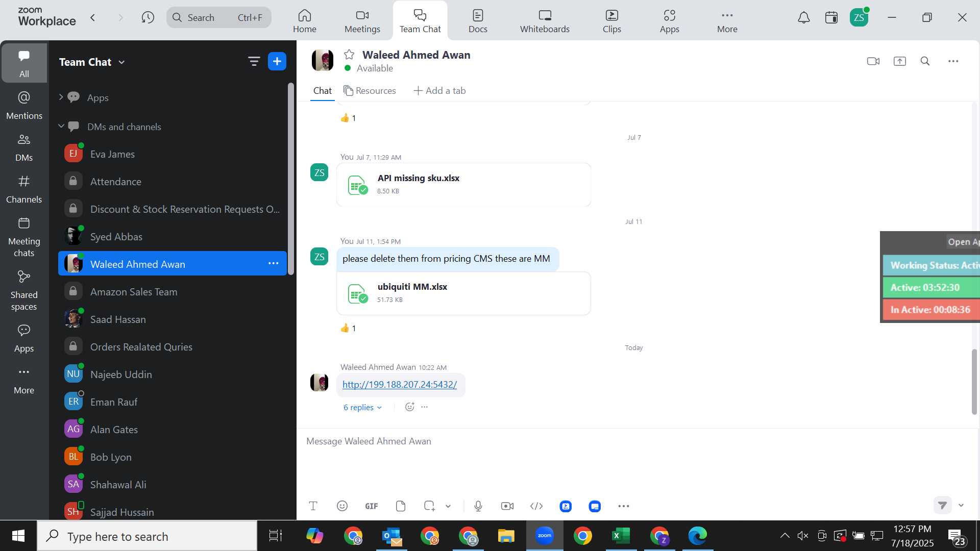Open the Clips tab
Viewport: 980px width, 551px height.
click(x=612, y=20)
